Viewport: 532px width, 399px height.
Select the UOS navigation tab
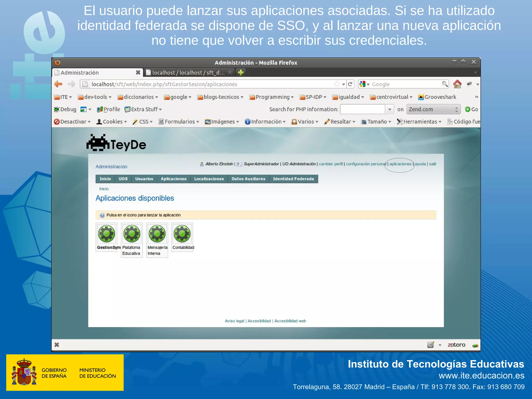[123, 179]
